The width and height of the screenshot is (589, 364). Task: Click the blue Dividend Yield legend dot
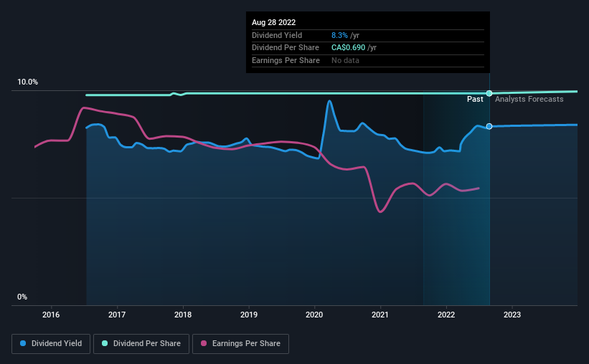(x=23, y=343)
